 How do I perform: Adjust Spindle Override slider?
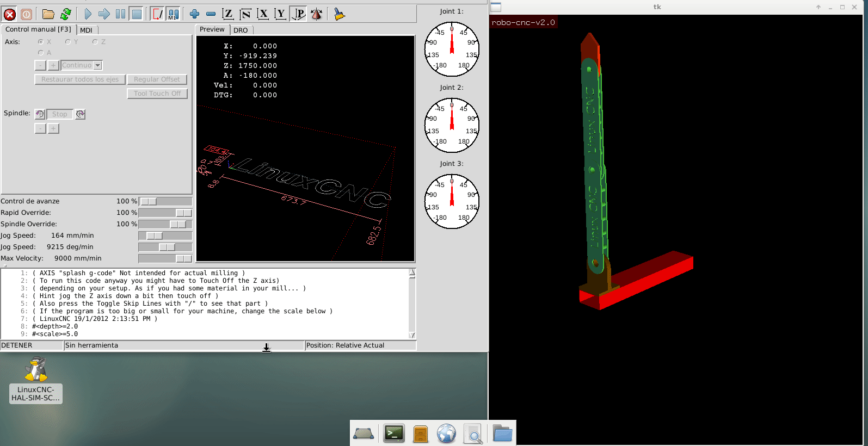pos(165,224)
